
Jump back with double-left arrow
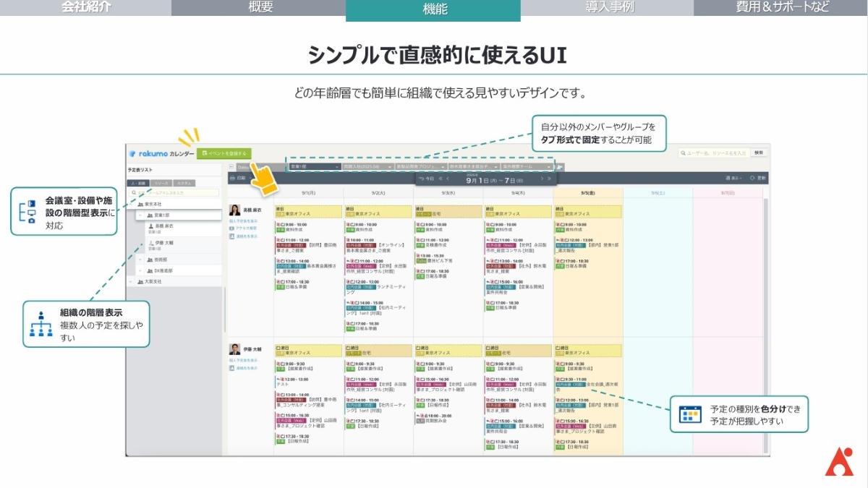point(441,179)
